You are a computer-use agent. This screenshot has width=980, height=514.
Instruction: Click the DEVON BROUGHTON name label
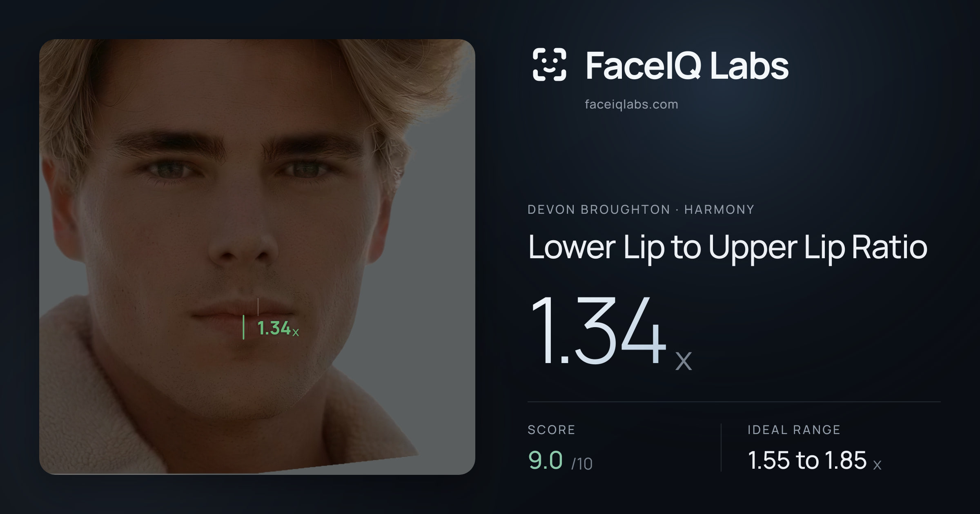tap(599, 210)
